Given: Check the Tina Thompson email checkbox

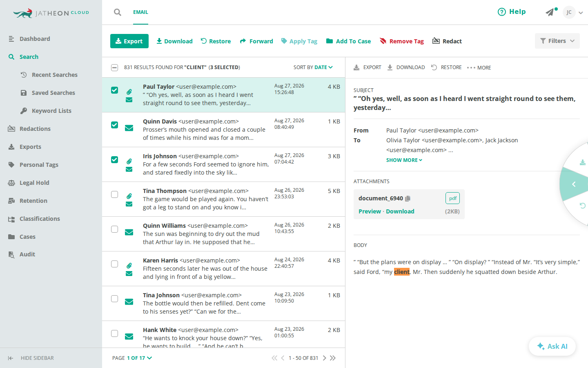Looking at the screenshot, I should (115, 194).
